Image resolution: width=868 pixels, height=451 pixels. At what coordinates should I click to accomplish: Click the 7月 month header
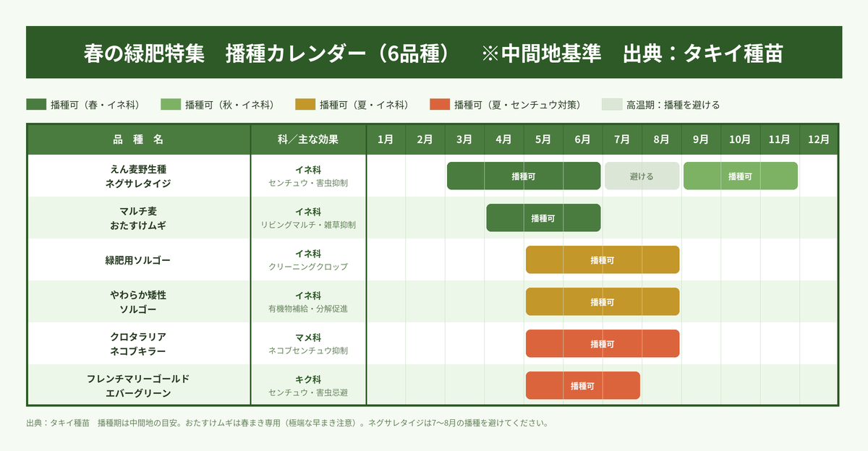pos(622,139)
